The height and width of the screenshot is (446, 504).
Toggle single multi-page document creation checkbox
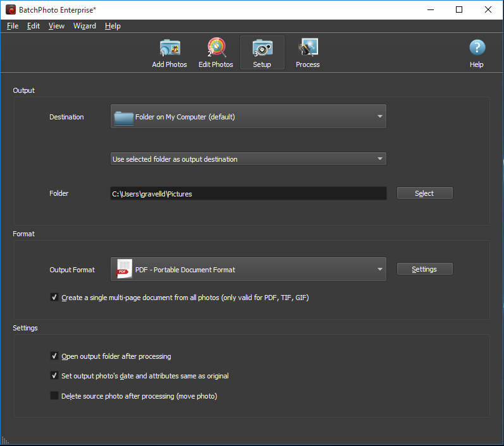point(54,297)
